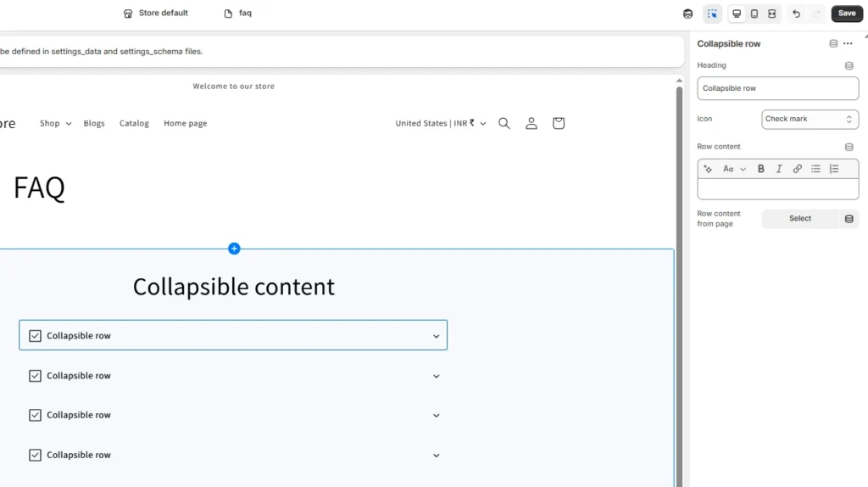Click the Welcome to our store announcement
The image size is (868, 487).
pyautogui.click(x=234, y=87)
